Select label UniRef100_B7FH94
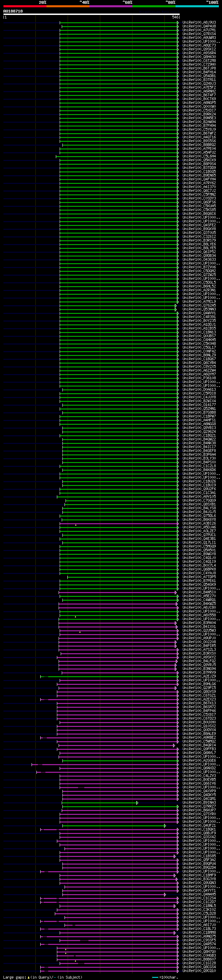This screenshot has width=222, height=980. coord(199,125)
